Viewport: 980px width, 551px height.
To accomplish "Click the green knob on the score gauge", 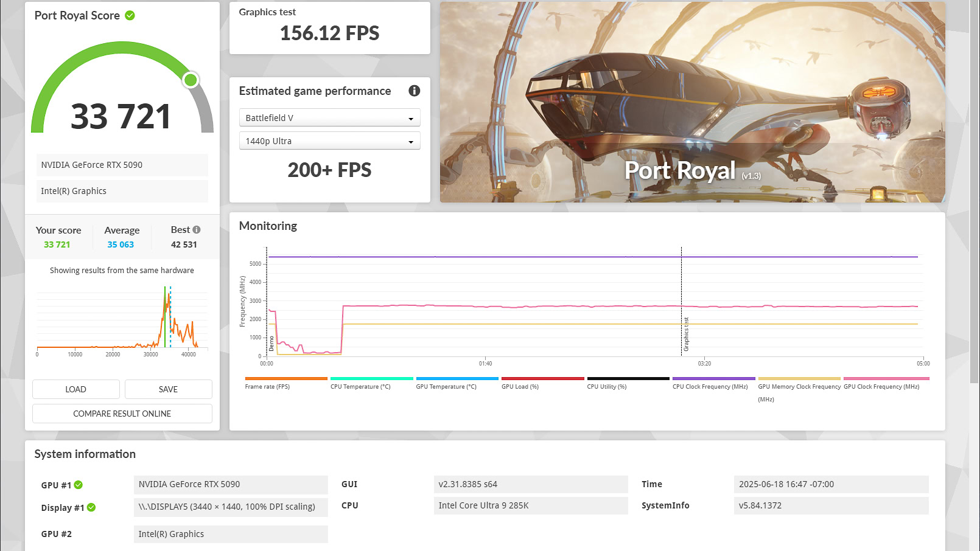I will pos(191,80).
